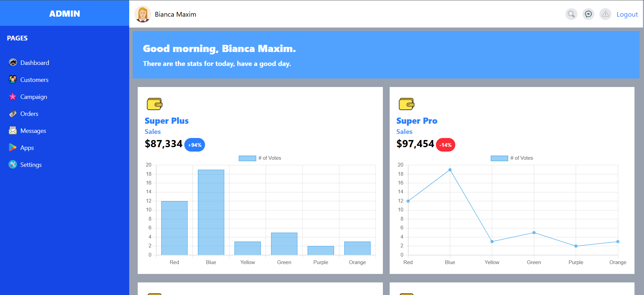Click the Customers people icon
644x295 pixels.
13,80
